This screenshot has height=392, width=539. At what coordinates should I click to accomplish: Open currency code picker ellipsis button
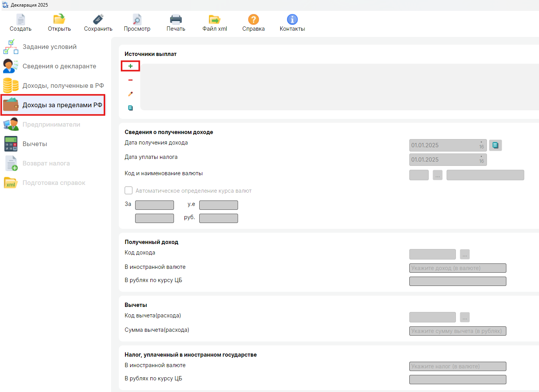click(x=438, y=175)
